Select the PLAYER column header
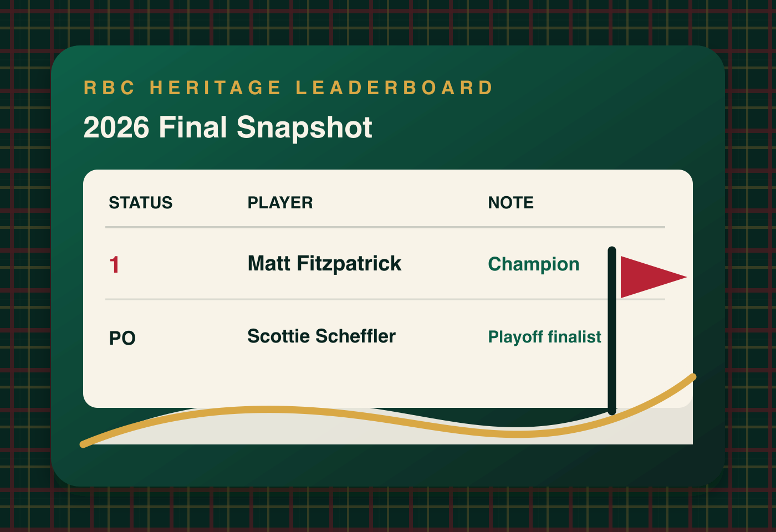This screenshot has height=532, width=776. point(280,203)
